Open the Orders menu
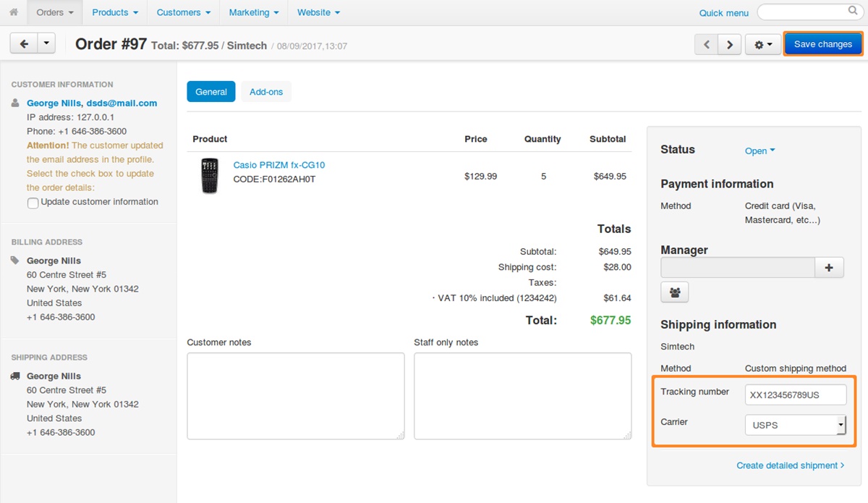 (x=55, y=12)
